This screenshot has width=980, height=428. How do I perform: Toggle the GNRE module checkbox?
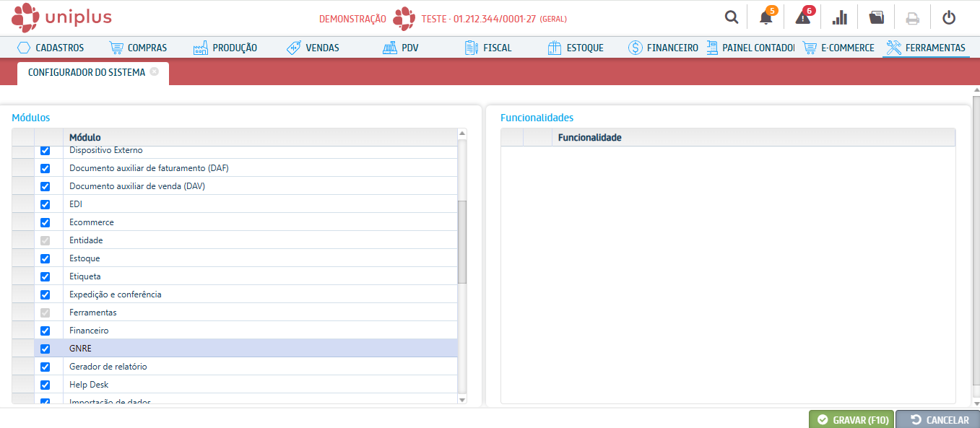tap(45, 349)
